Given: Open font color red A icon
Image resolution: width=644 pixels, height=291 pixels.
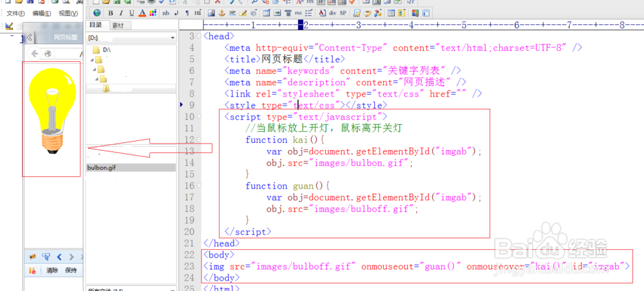Looking at the screenshot, I should [142, 13].
